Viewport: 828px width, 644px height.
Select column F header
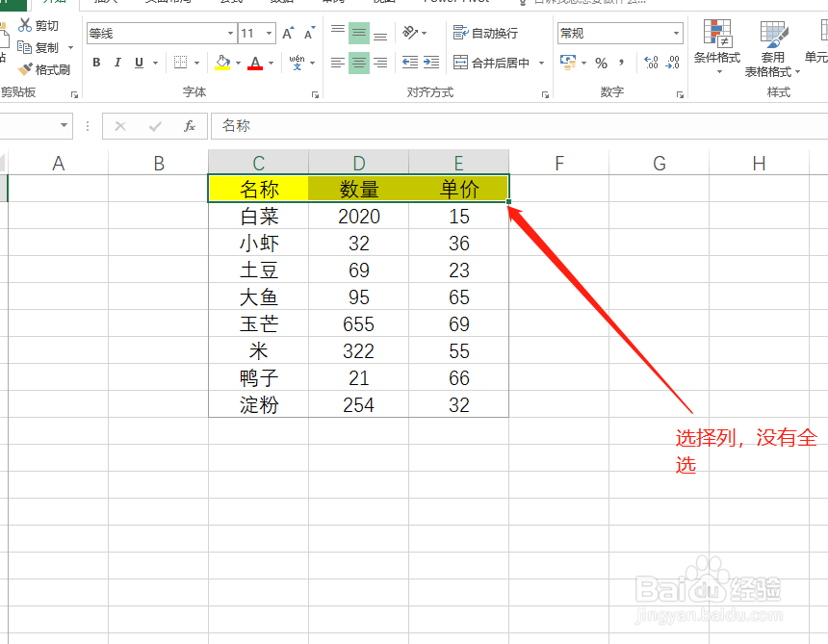point(559,163)
